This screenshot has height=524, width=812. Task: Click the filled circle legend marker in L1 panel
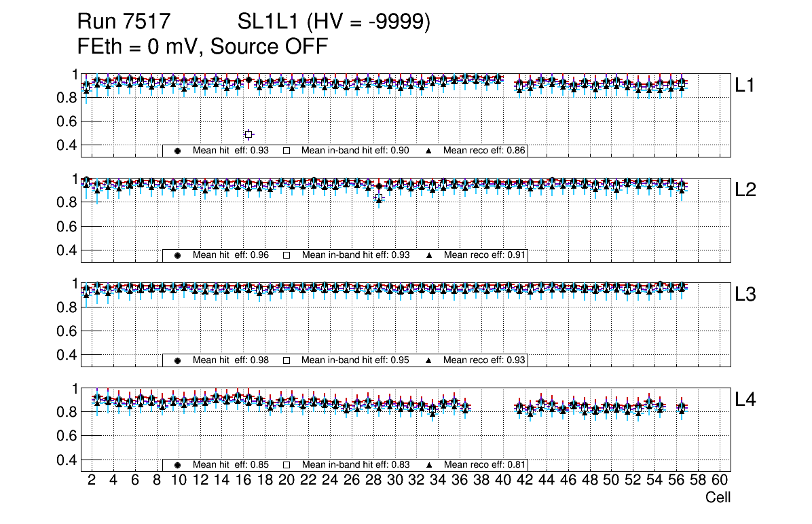[178, 151]
